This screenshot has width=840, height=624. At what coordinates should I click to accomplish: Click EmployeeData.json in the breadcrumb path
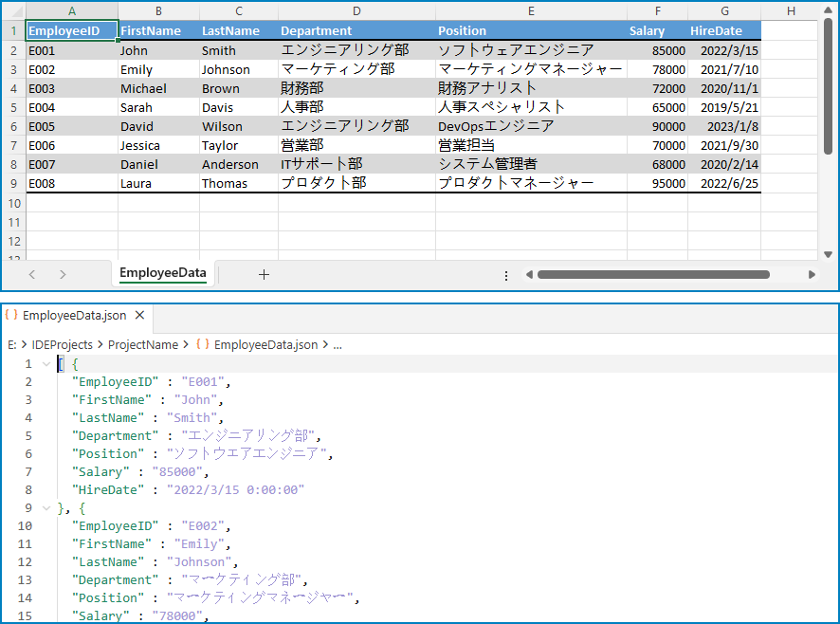[265, 344]
